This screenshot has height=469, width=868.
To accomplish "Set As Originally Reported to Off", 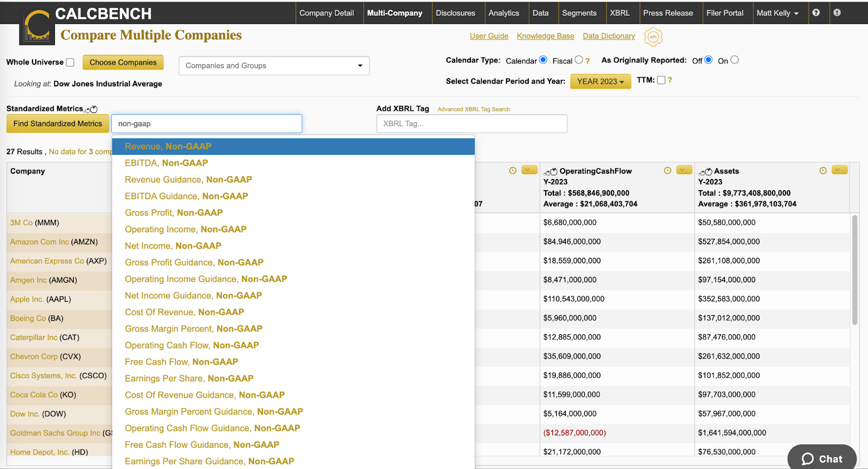I will pyautogui.click(x=709, y=60).
